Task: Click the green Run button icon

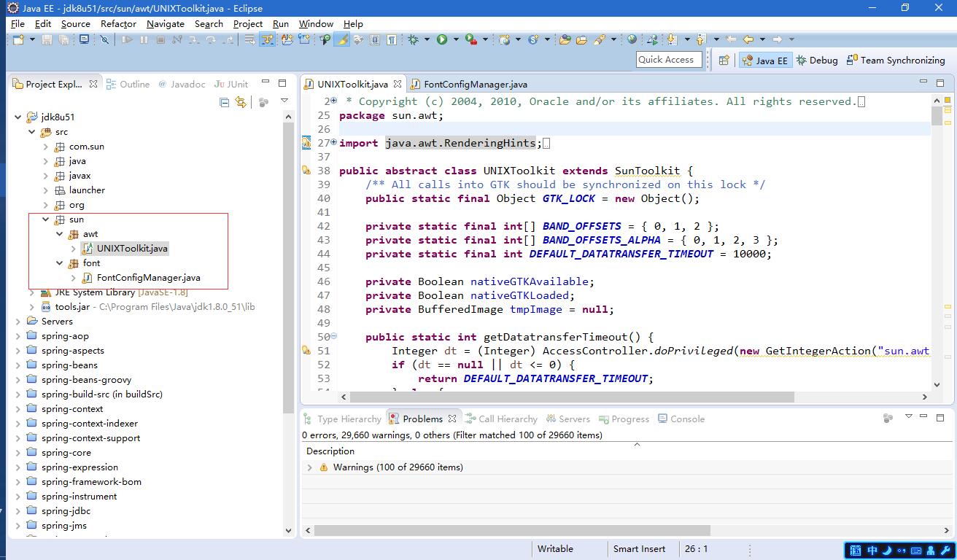Action: pyautogui.click(x=442, y=39)
